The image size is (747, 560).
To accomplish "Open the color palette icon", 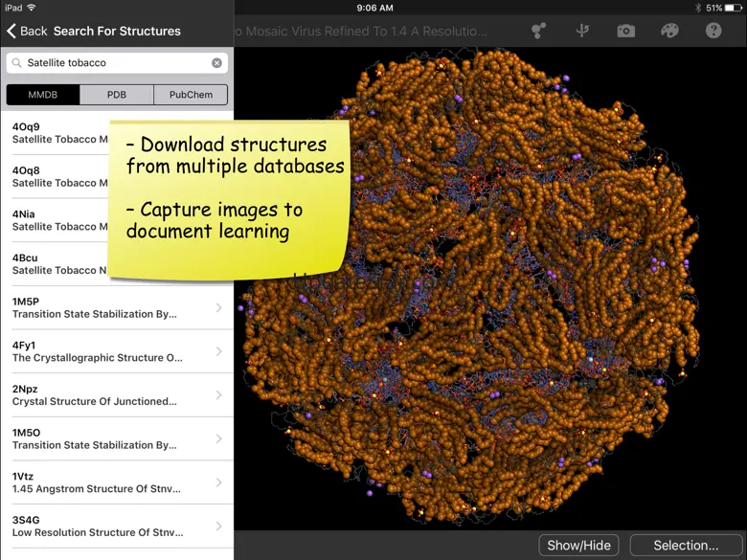I will (669, 31).
